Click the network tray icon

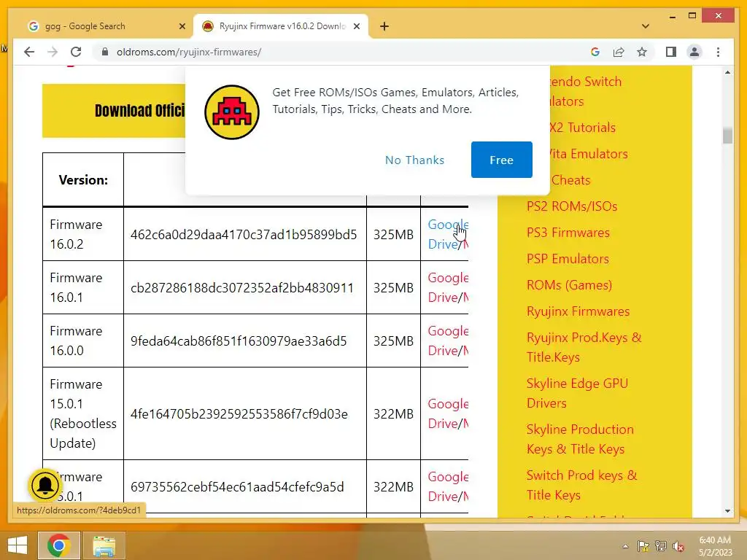[x=661, y=546]
